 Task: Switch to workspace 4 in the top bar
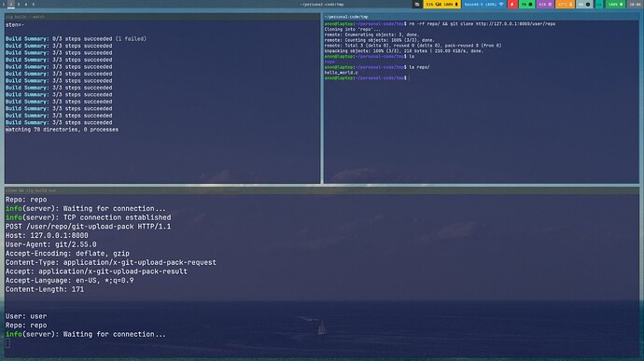26,4
